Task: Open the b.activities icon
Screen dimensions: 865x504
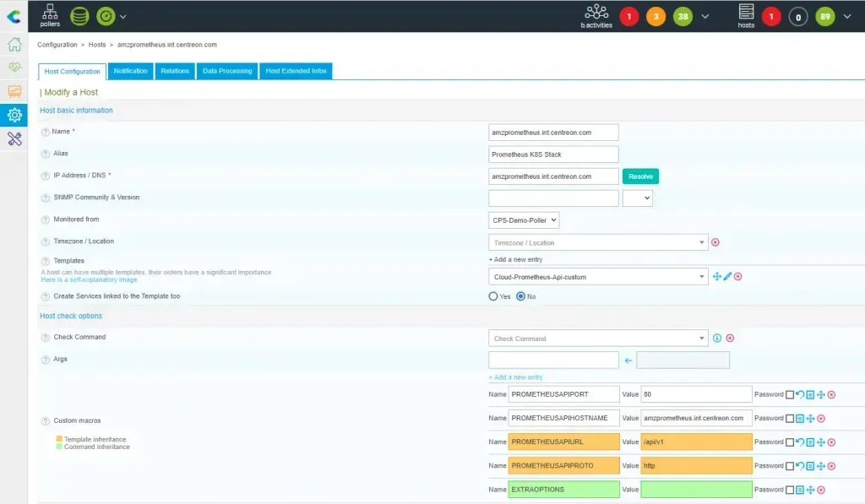Action: [x=596, y=16]
